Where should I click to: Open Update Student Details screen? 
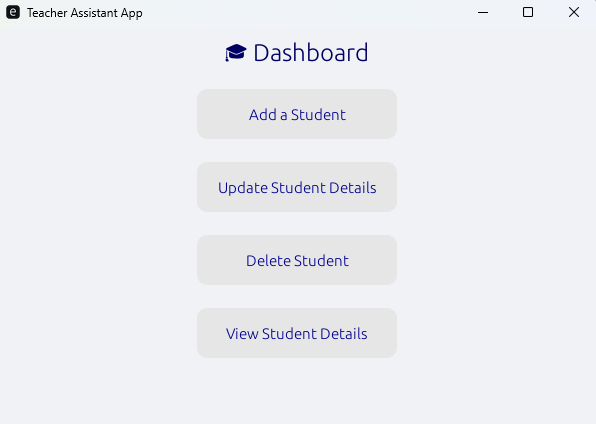[297, 187]
